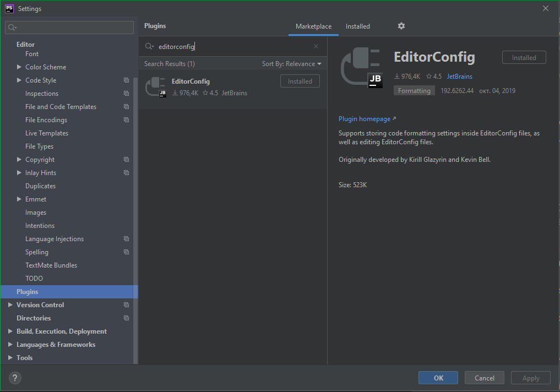Viewport: 560px width, 392px height.
Task: Click the project-level icon next to Inspections
Action: click(x=127, y=94)
